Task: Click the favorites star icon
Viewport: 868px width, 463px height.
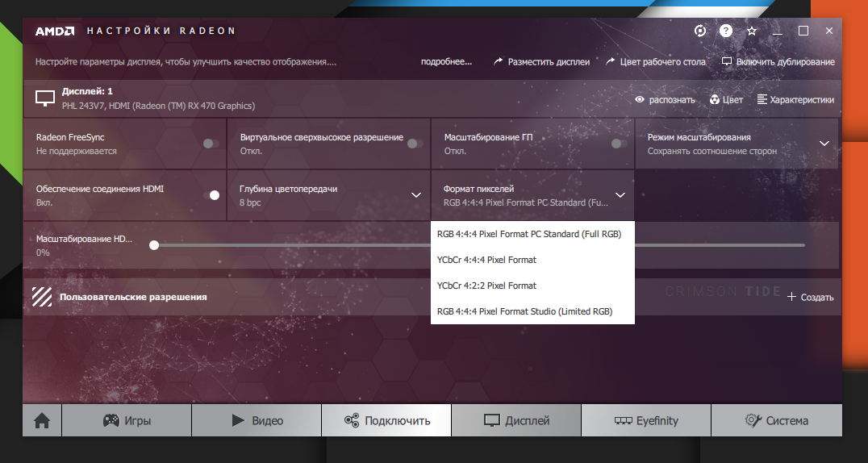Action: (x=752, y=31)
